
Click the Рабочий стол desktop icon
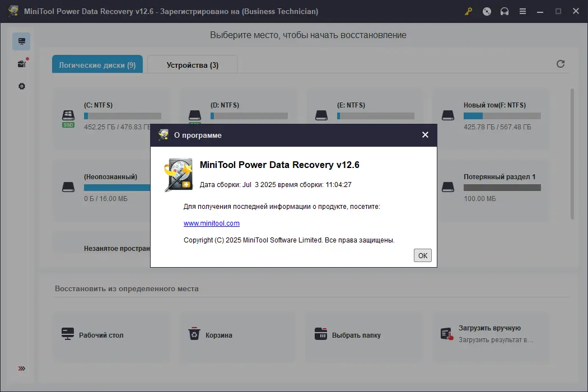click(x=68, y=334)
